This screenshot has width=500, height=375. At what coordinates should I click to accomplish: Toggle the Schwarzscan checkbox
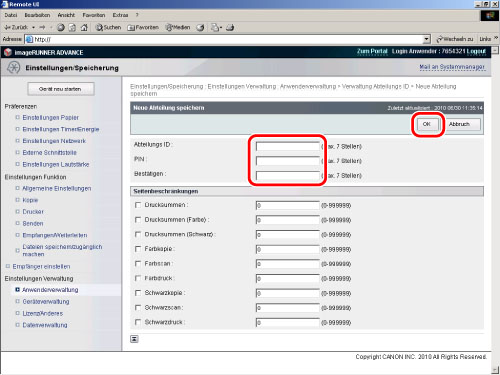(138, 307)
